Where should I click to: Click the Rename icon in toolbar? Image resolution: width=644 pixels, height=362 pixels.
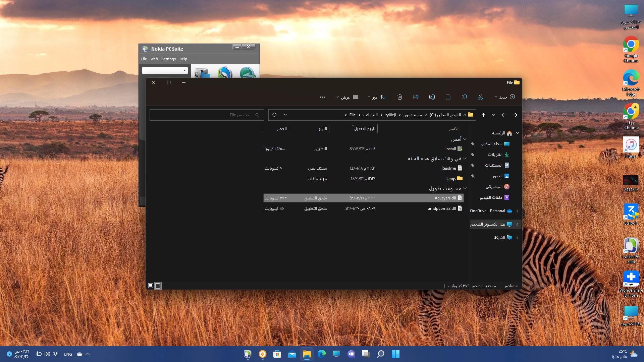(432, 97)
